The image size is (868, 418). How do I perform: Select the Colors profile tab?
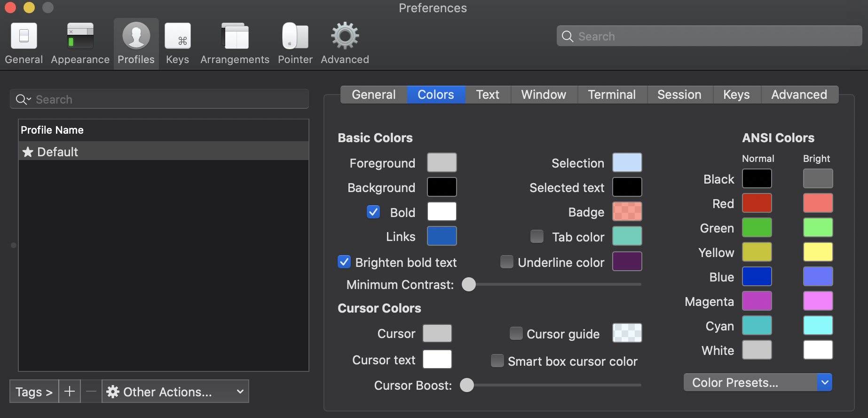pyautogui.click(x=436, y=95)
